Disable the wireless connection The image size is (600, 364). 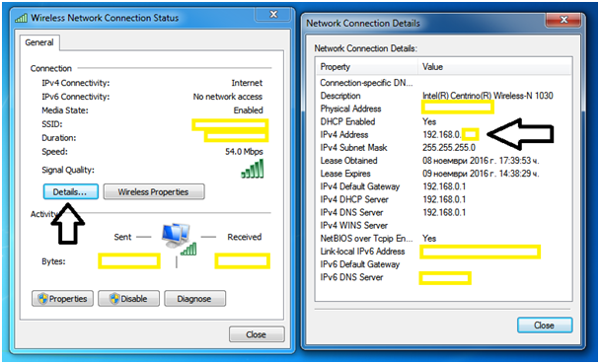[128, 299]
